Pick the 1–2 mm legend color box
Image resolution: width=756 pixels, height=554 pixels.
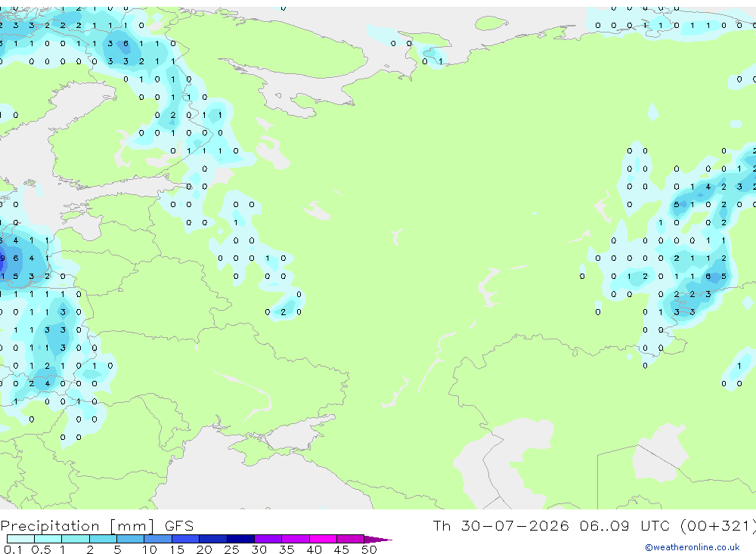[76, 539]
